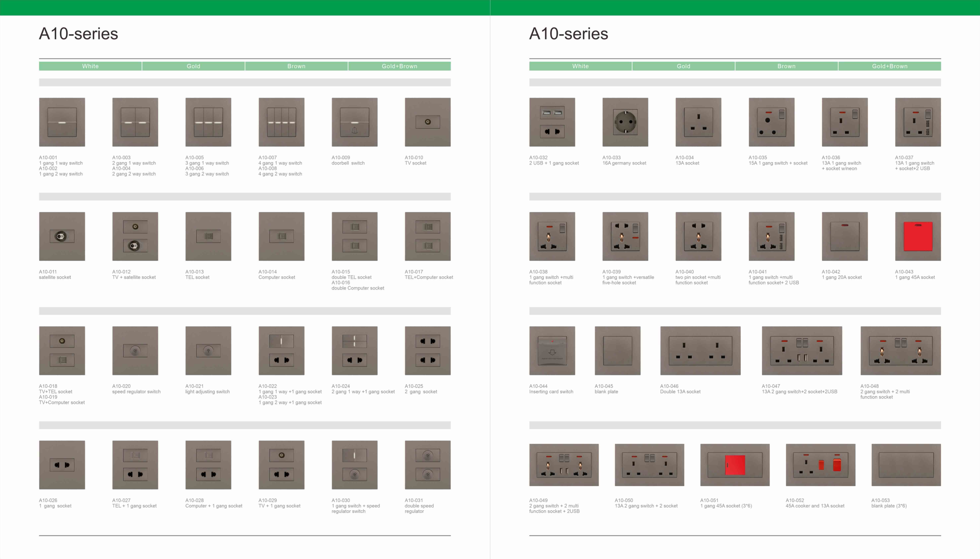
Task: Select the A10-020 speed regulator switch image
Action: coord(135,350)
